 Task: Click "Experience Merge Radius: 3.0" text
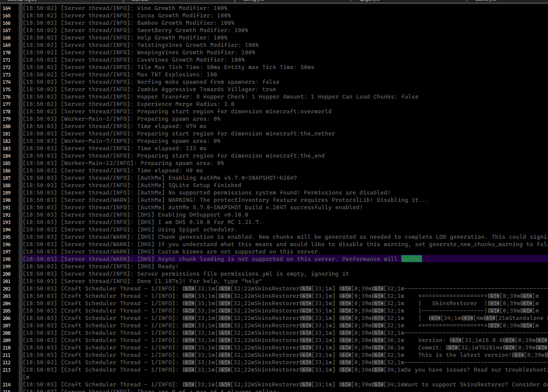pos(186,104)
